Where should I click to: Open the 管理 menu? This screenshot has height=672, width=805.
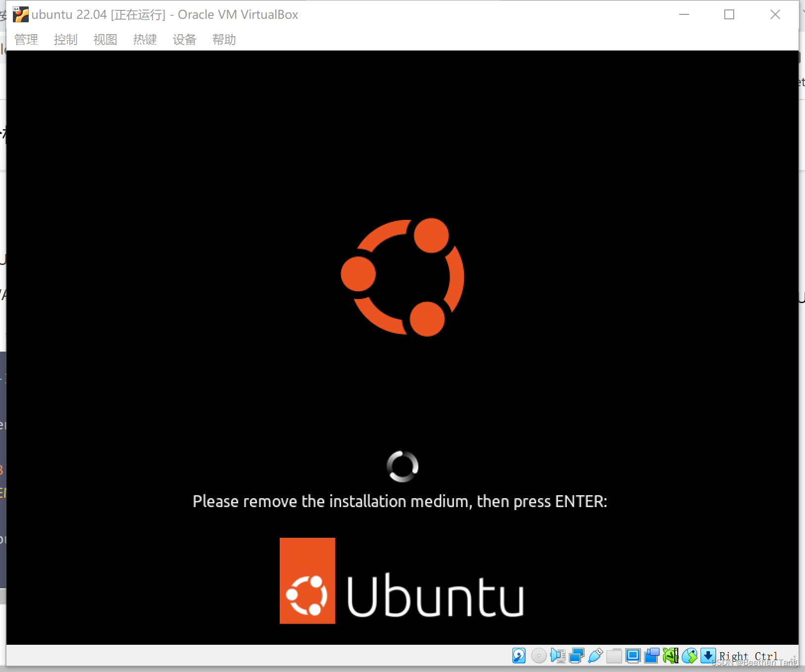coord(26,39)
